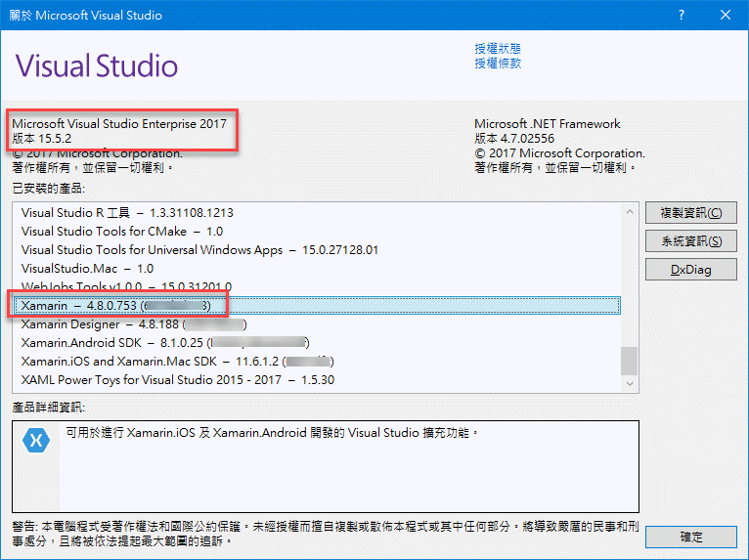Click the 已安裝的產品 label
Screen dimensions: 749x560
coord(48,189)
